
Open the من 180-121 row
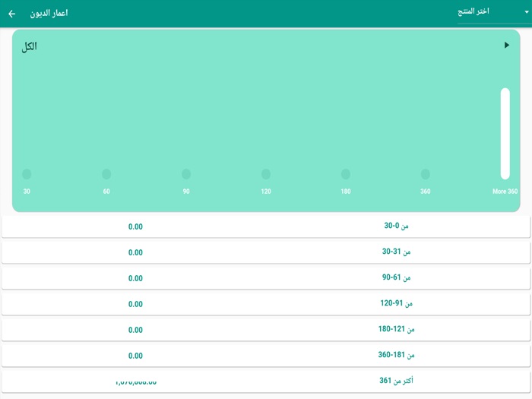tap(266, 329)
